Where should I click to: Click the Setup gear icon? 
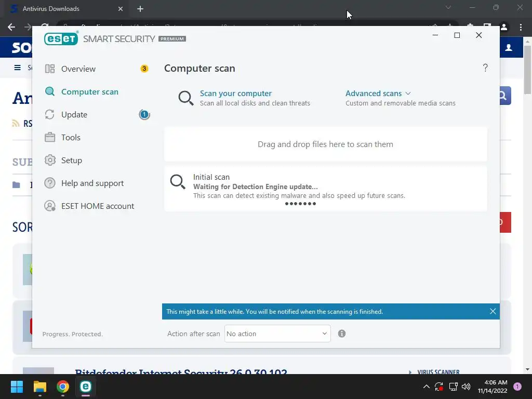[x=50, y=160]
